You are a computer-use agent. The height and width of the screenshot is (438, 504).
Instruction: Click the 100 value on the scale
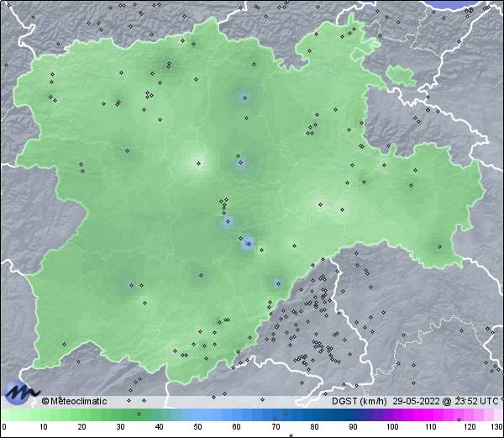point(392,427)
